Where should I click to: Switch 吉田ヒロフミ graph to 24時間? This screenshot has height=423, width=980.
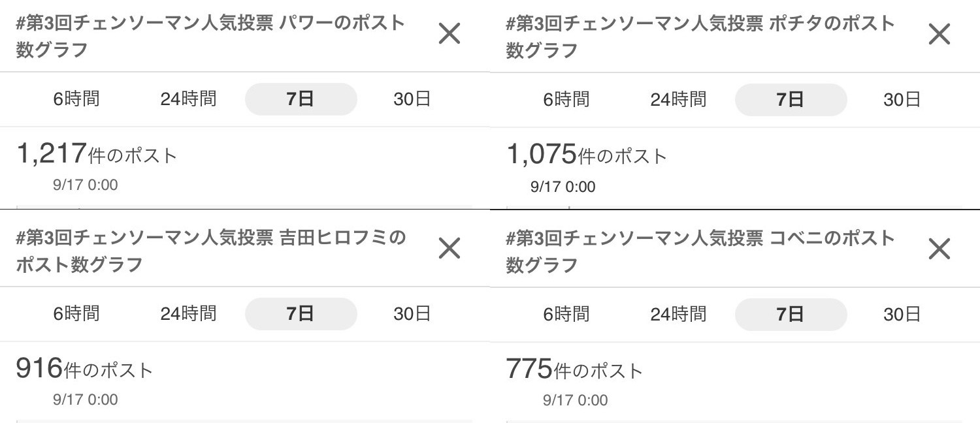coord(188,313)
